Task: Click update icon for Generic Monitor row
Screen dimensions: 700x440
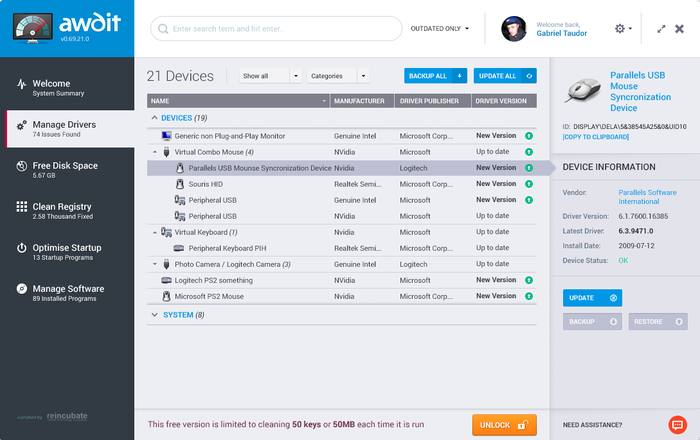Action: click(529, 136)
